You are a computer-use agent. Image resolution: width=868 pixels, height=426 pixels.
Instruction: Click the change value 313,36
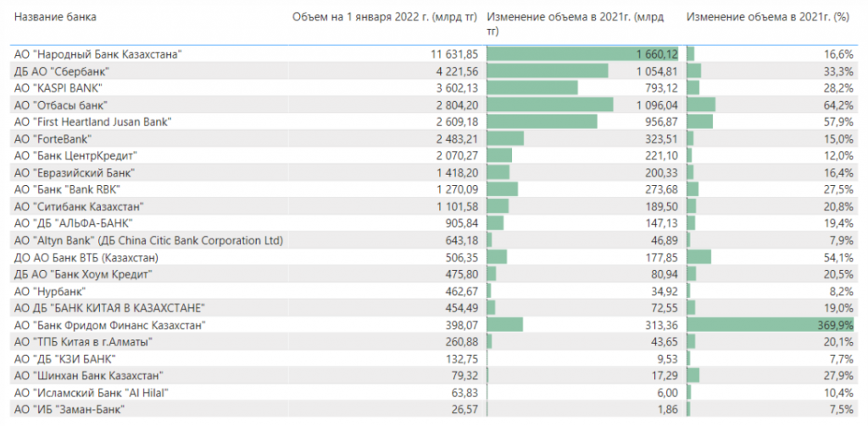[661, 325]
